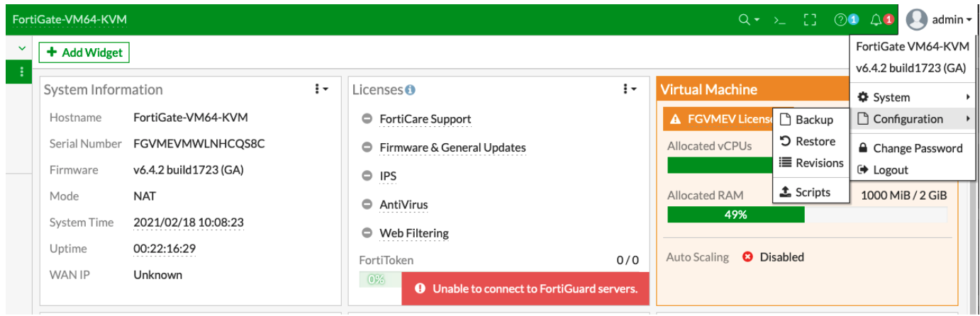The height and width of the screenshot is (316, 980).
Task: Open the notifications bell icon
Action: (877, 20)
